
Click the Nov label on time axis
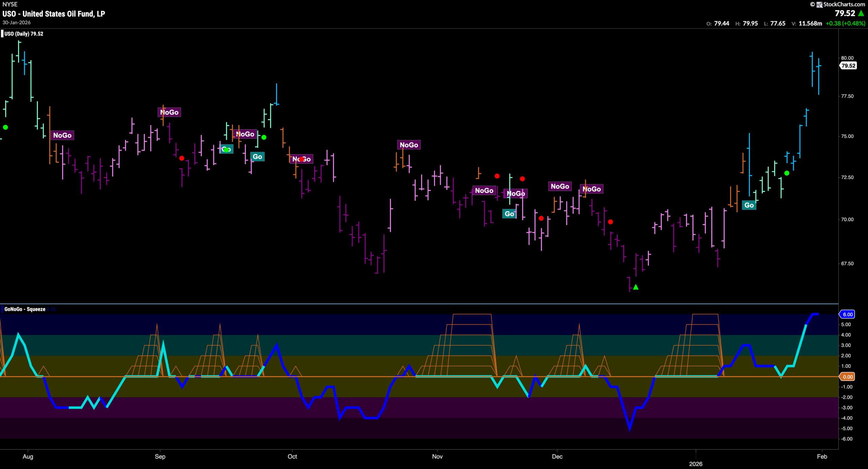tap(437, 456)
